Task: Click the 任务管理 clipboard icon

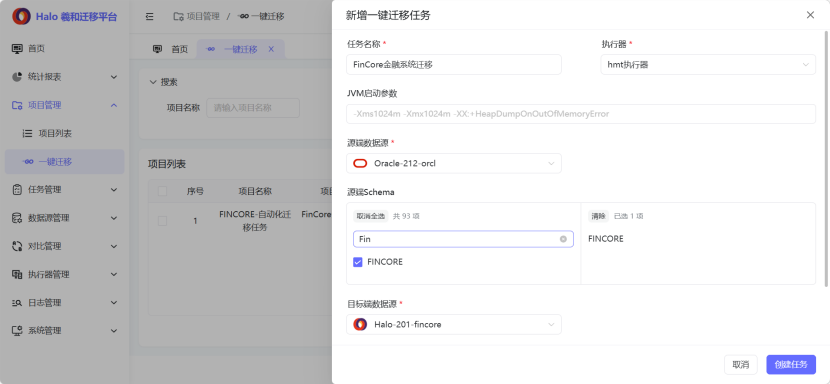Action: tap(17, 190)
